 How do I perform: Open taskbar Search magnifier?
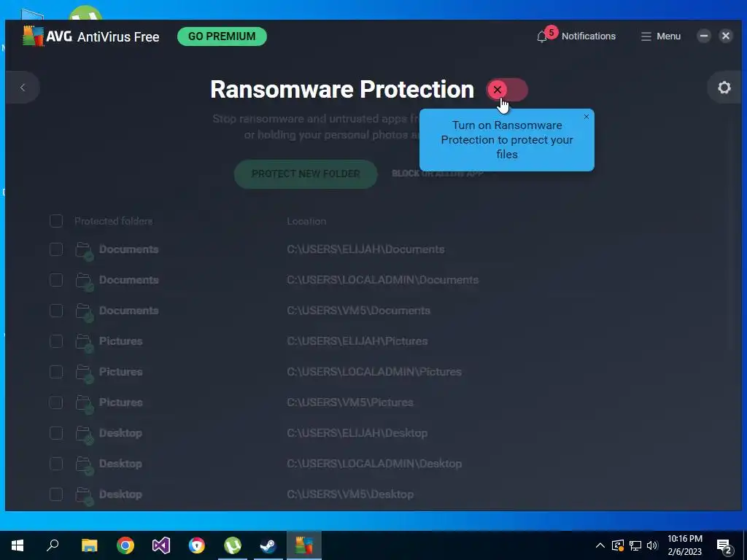[53, 545]
